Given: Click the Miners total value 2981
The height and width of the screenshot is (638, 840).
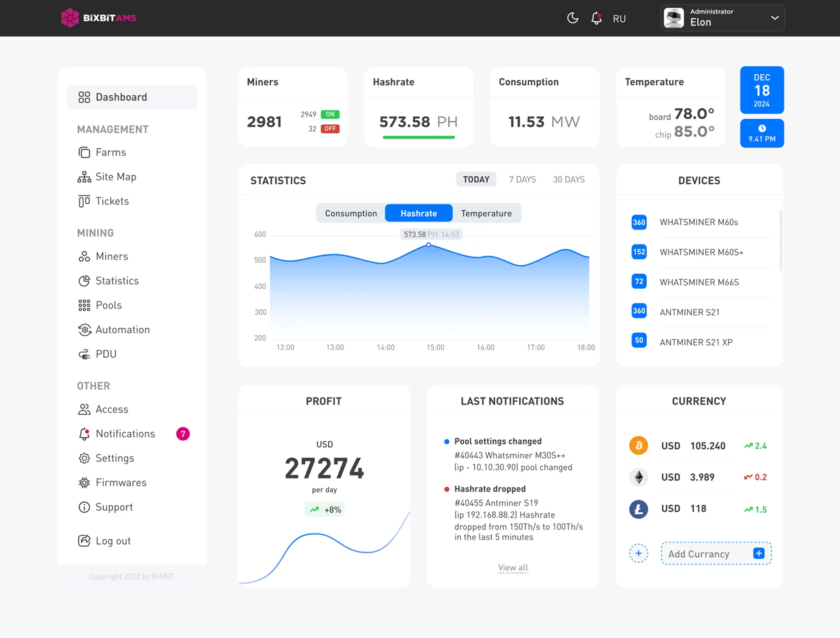Looking at the screenshot, I should pyautogui.click(x=264, y=122).
